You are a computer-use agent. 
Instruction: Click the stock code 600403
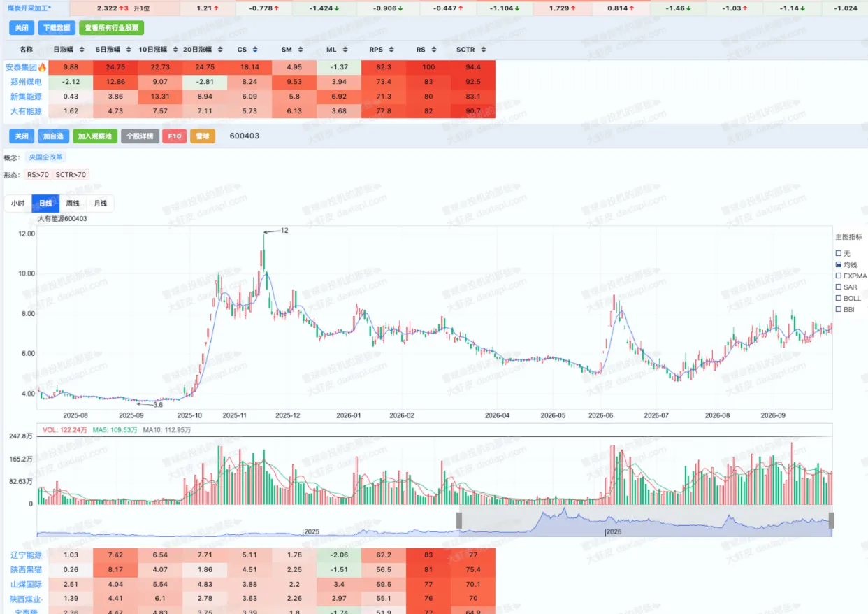[245, 136]
